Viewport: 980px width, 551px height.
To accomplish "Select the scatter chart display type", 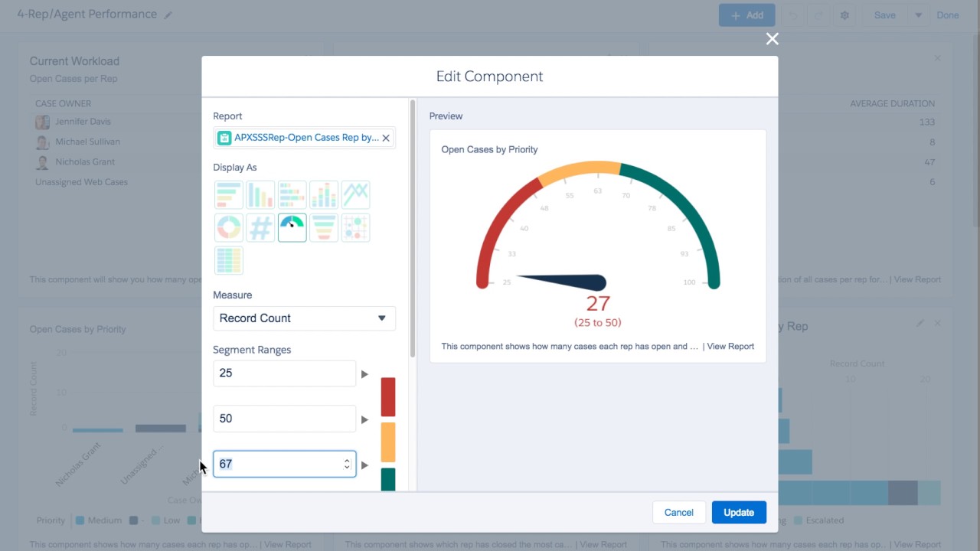I will [x=356, y=228].
